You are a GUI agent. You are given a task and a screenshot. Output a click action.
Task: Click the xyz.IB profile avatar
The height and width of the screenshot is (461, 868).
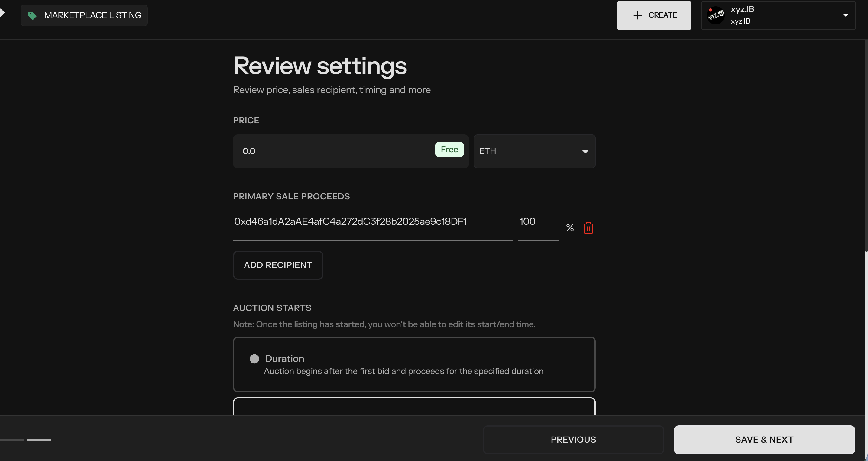[x=716, y=15]
